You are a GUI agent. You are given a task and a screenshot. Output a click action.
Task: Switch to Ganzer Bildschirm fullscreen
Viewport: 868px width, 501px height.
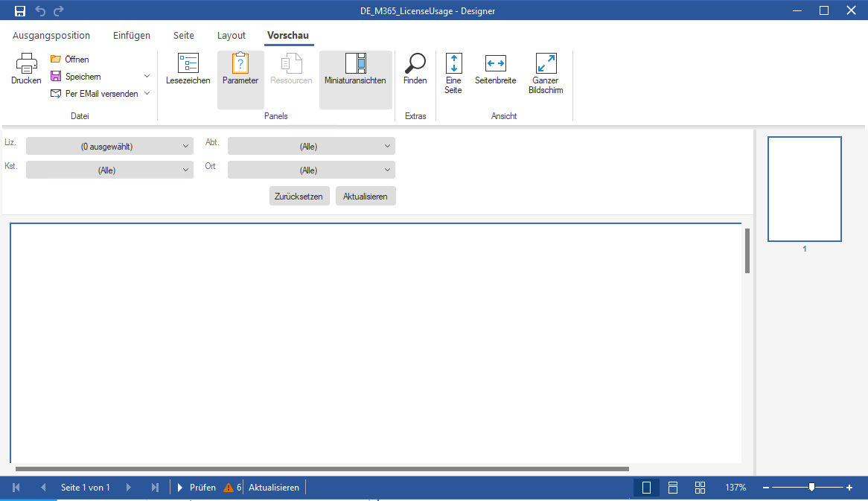point(546,74)
